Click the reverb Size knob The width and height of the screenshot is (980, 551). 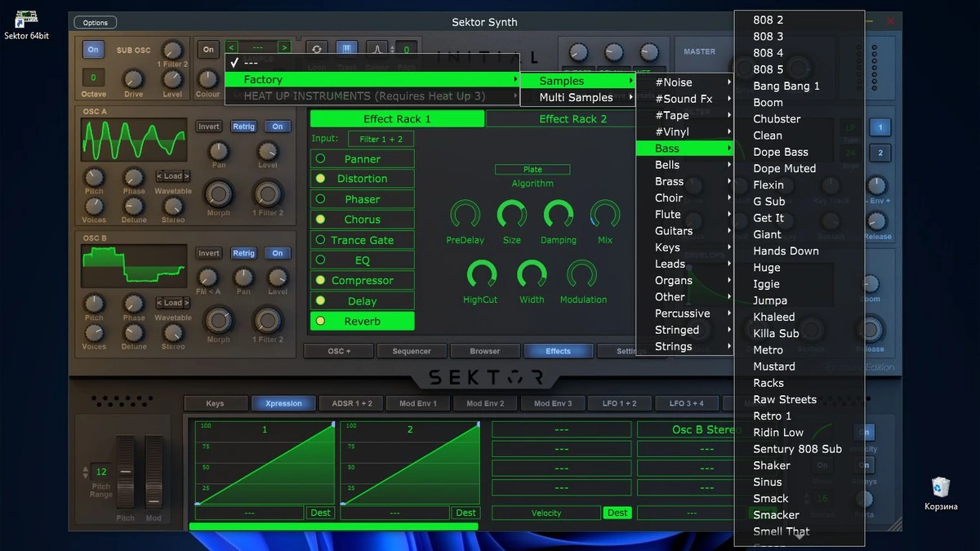pos(512,216)
